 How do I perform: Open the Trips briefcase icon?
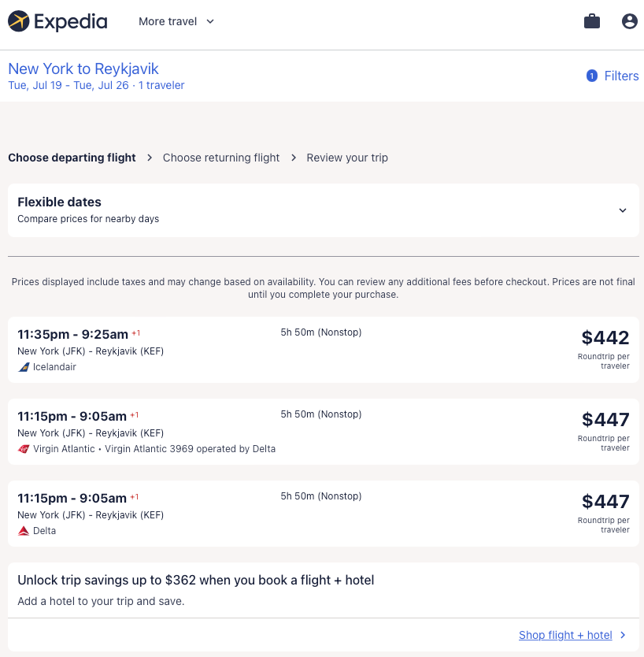click(x=592, y=21)
